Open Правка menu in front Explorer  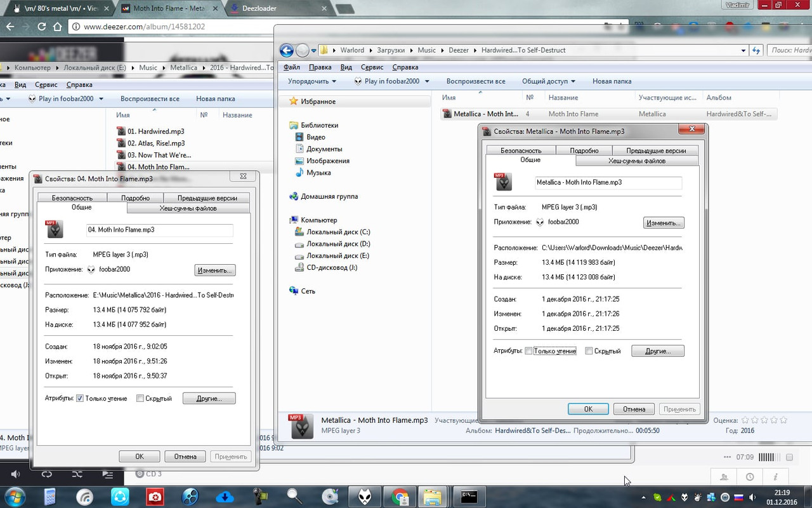point(320,67)
